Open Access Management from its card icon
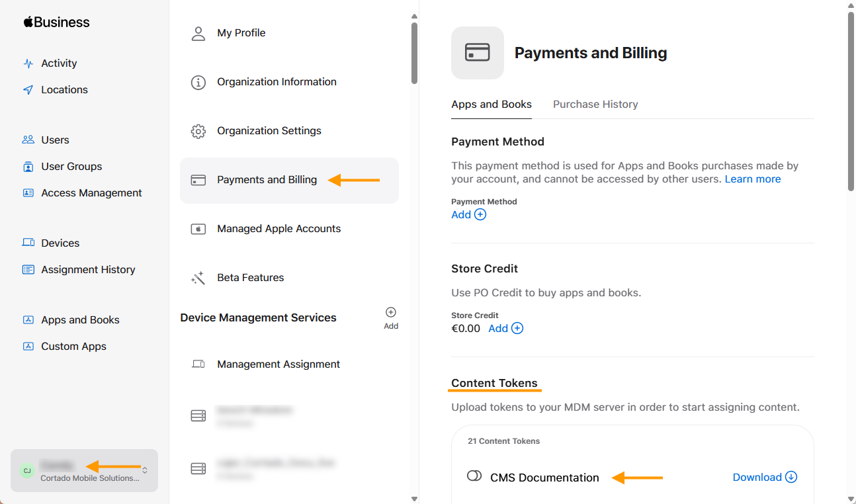The height and width of the screenshot is (504, 856). pos(28,192)
